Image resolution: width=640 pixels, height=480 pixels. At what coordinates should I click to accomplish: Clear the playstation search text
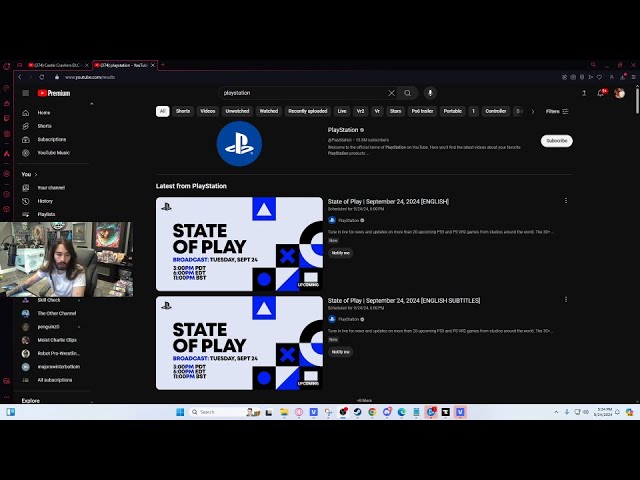coord(391,93)
